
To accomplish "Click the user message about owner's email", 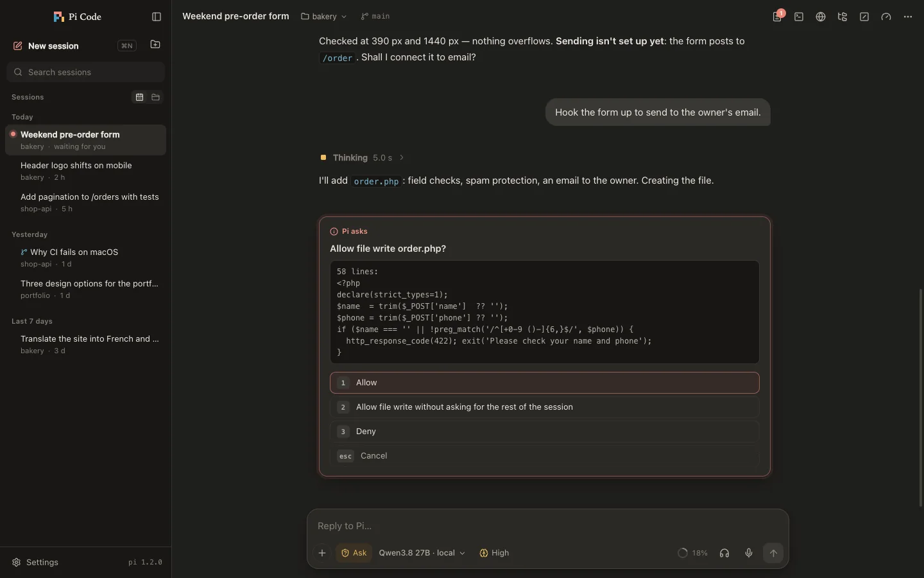I will (x=658, y=112).
